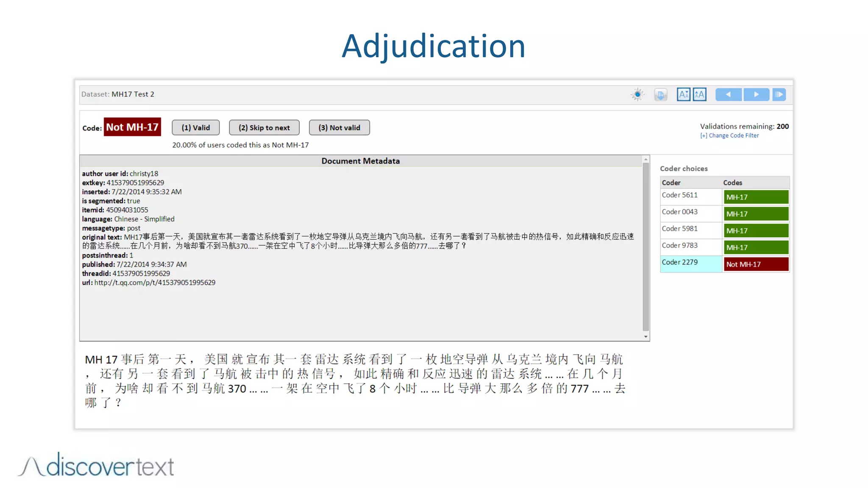The image size is (868, 488).
Task: Click the 'Coder 5611' row name
Action: tap(680, 195)
